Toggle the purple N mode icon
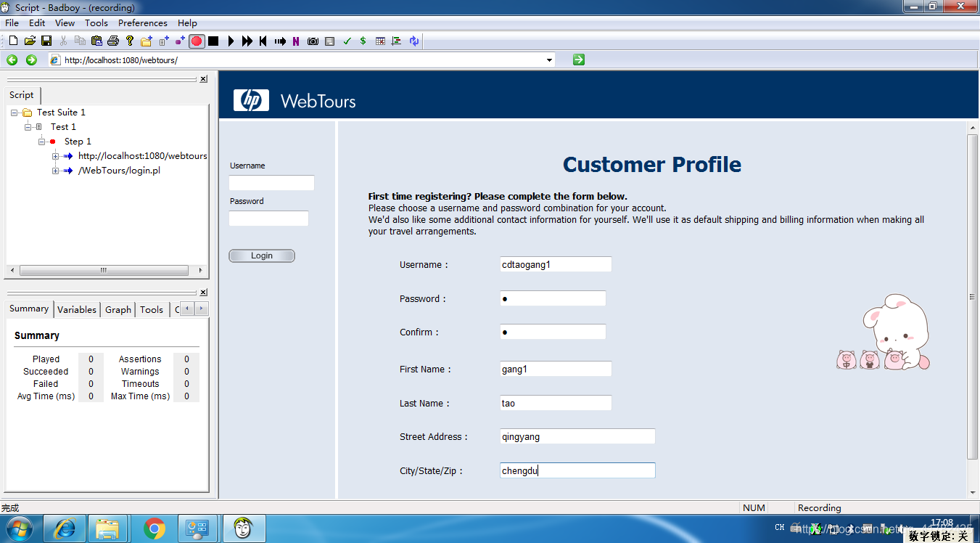 click(x=296, y=41)
